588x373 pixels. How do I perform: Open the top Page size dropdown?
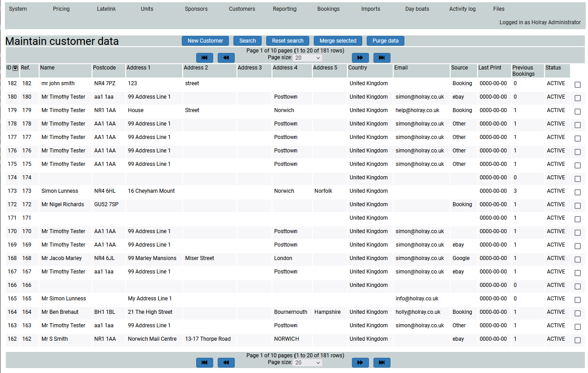(307, 58)
